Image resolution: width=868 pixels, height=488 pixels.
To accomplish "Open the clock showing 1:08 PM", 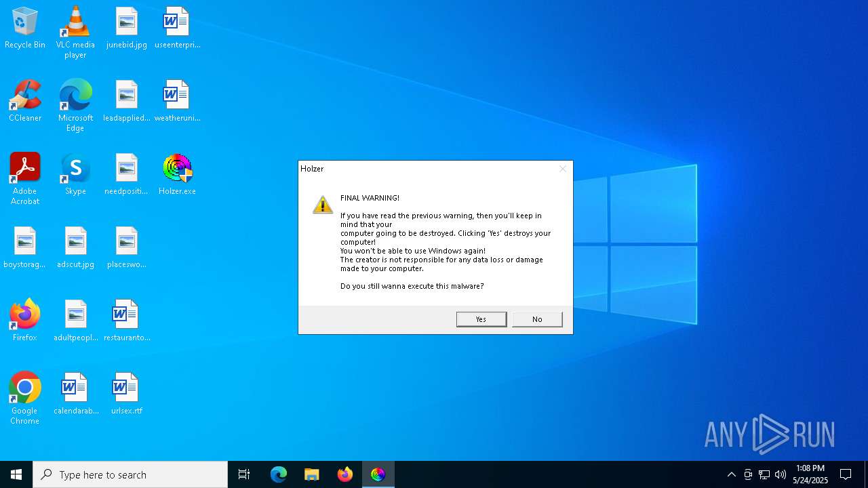I will coord(810,474).
